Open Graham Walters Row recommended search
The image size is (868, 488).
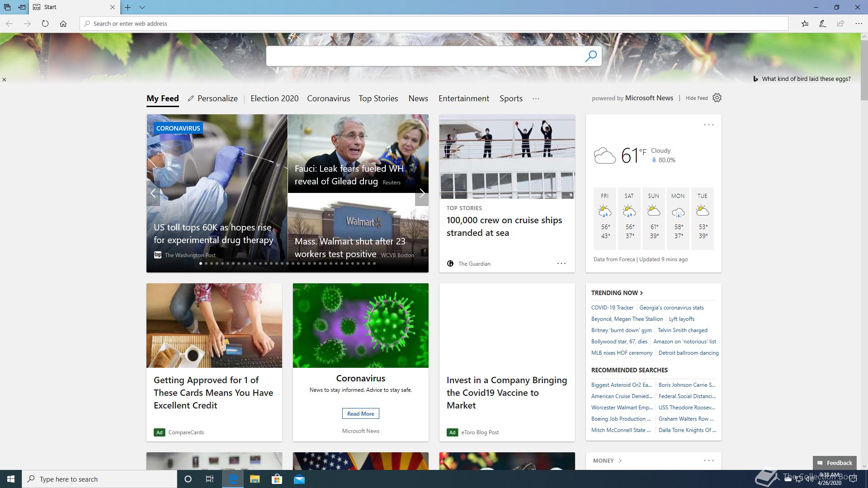click(686, 419)
